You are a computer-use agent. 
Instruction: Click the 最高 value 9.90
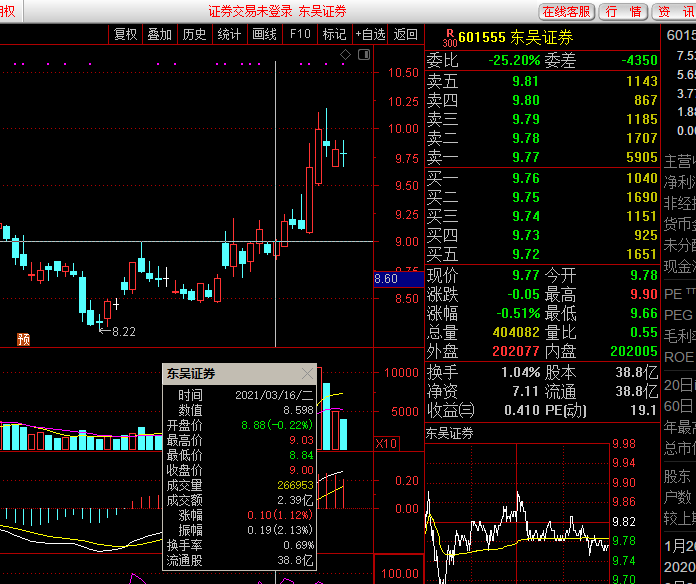tap(644, 294)
